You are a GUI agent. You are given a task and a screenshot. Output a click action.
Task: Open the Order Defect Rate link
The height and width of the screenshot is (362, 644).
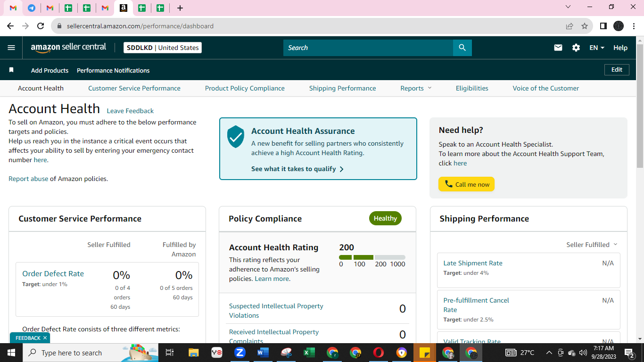pos(53,273)
